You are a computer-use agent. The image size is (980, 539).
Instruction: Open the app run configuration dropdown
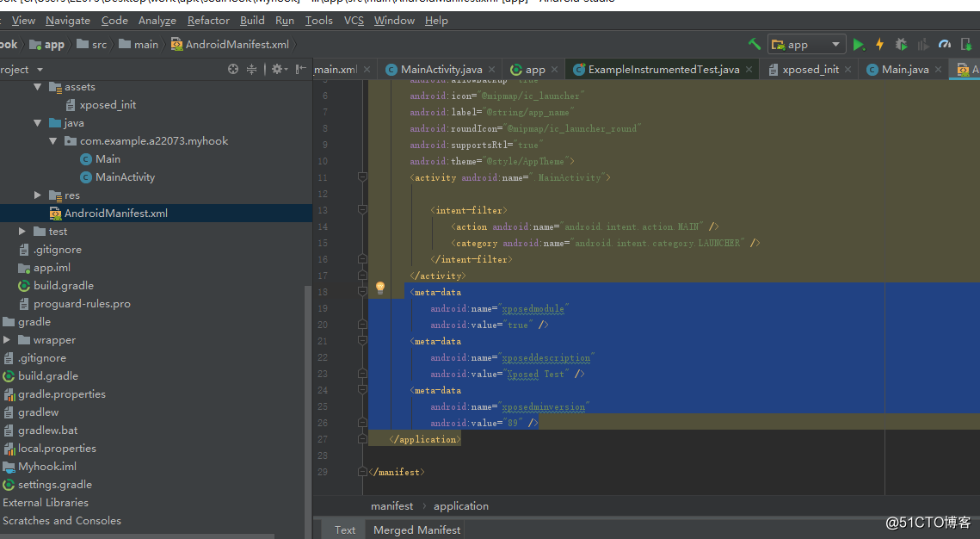click(807, 45)
